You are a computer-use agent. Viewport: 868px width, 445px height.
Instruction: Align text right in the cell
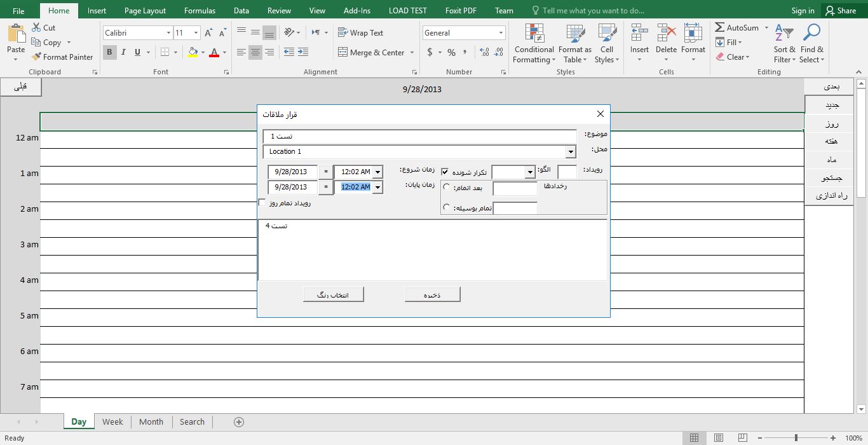click(x=269, y=52)
